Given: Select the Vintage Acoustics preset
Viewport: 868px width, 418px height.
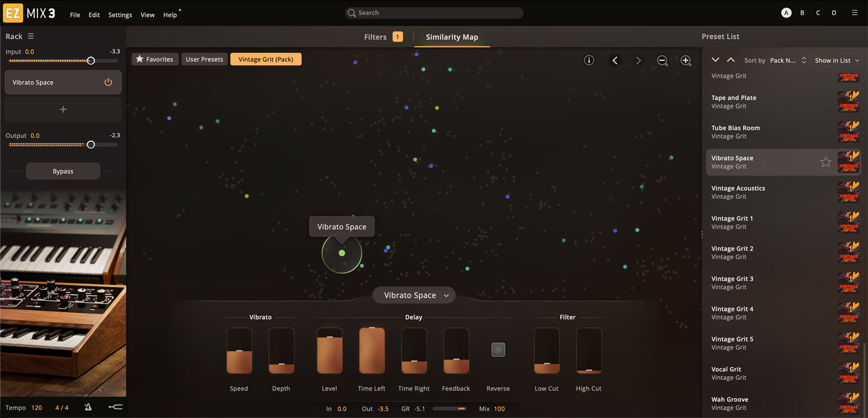Looking at the screenshot, I should [x=783, y=192].
